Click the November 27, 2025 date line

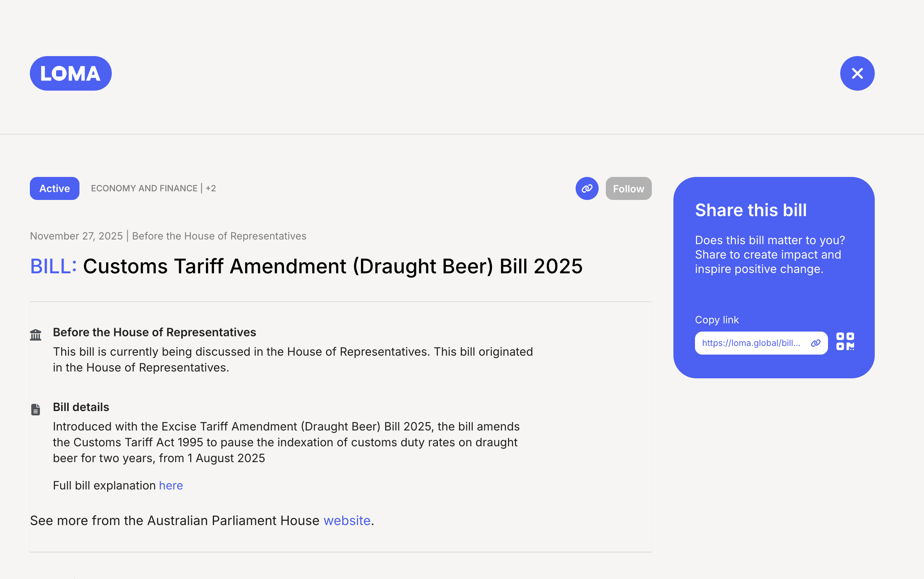[x=77, y=236]
